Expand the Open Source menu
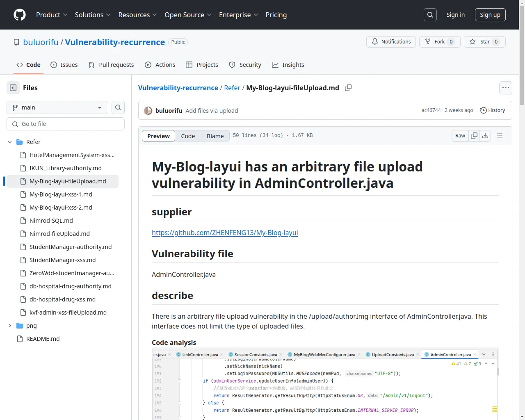The width and height of the screenshot is (525, 420). click(188, 15)
